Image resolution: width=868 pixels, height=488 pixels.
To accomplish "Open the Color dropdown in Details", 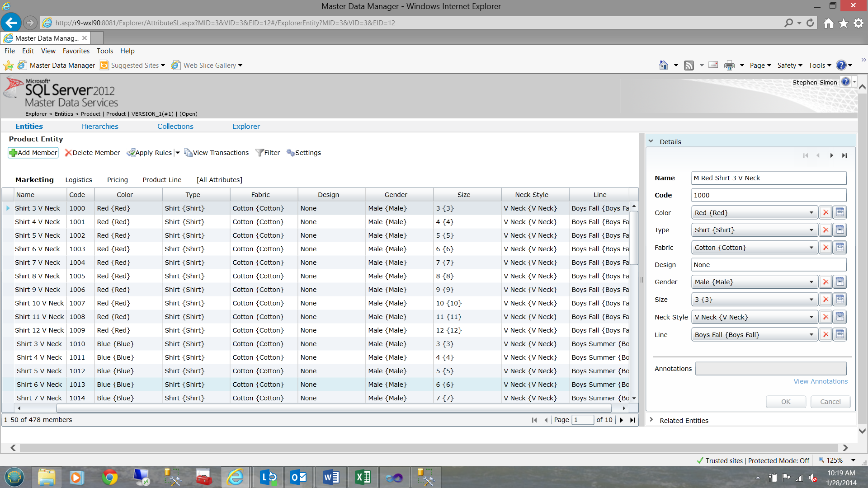I will 811,213.
